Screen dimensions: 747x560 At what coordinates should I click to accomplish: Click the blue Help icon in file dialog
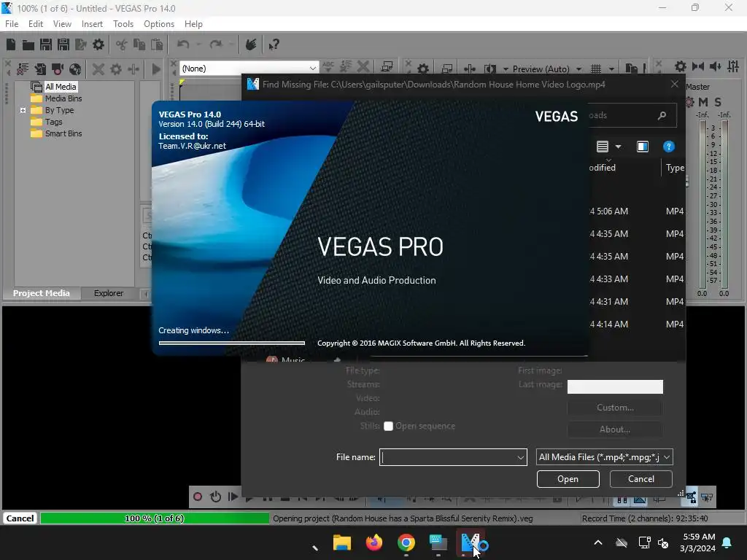(x=669, y=147)
